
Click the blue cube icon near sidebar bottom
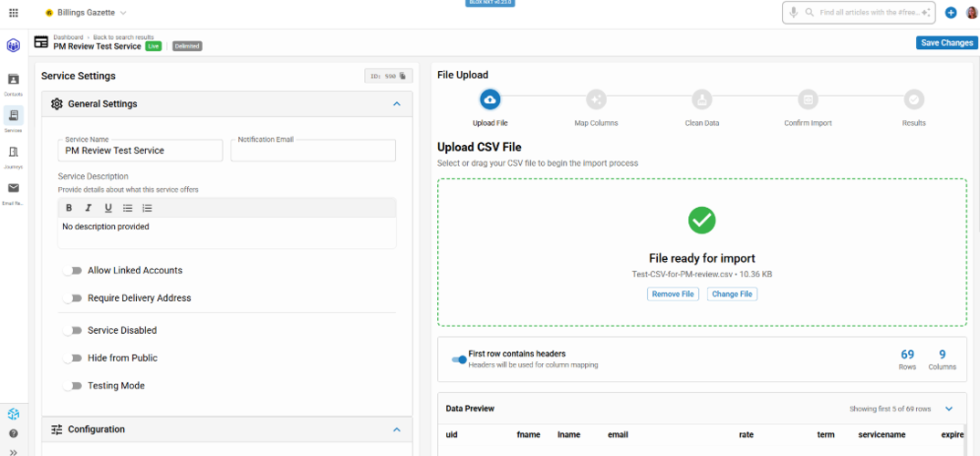(13, 414)
